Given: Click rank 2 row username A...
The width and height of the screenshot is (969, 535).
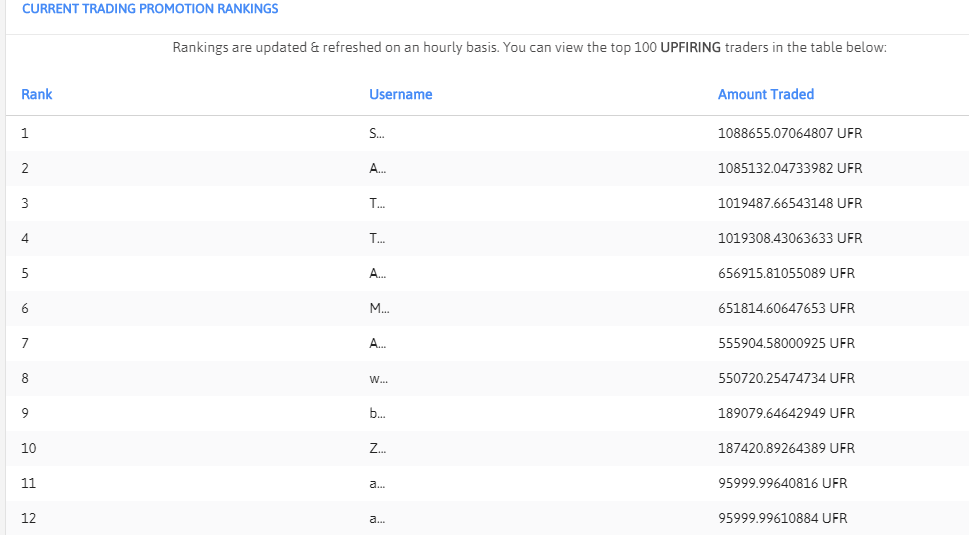Looking at the screenshot, I should pos(378,169).
